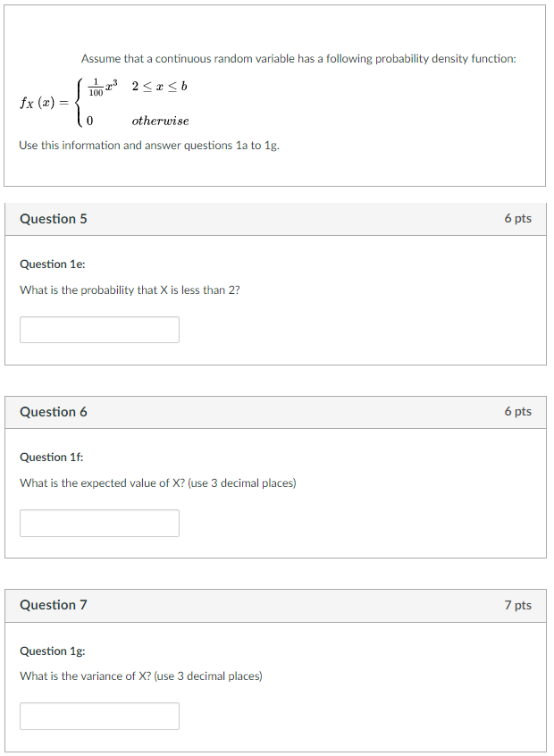Click the Question 1g: subheading
Screen dimensions: 554x756
(x=53, y=651)
